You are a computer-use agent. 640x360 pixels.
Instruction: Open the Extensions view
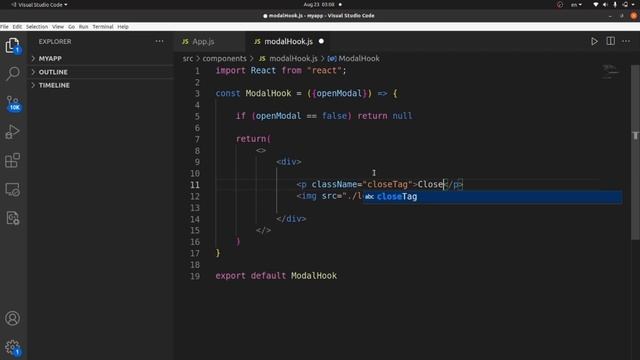click(x=12, y=160)
